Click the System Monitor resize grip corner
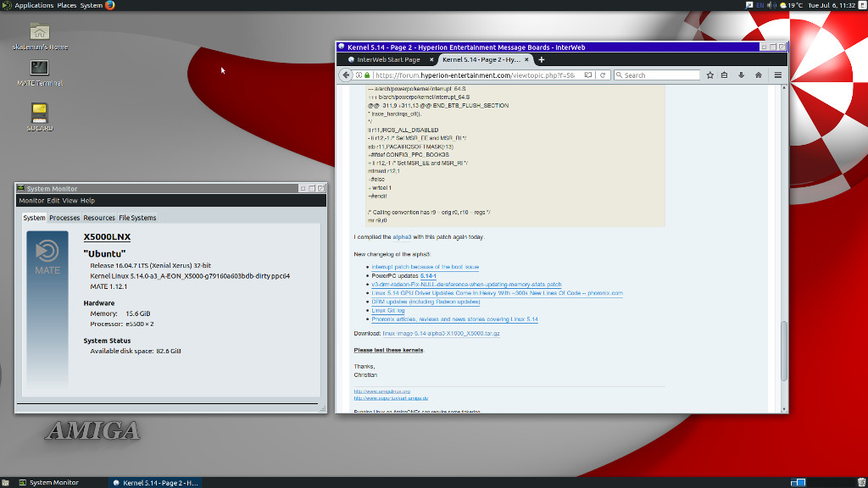868x488 pixels. pos(323,408)
